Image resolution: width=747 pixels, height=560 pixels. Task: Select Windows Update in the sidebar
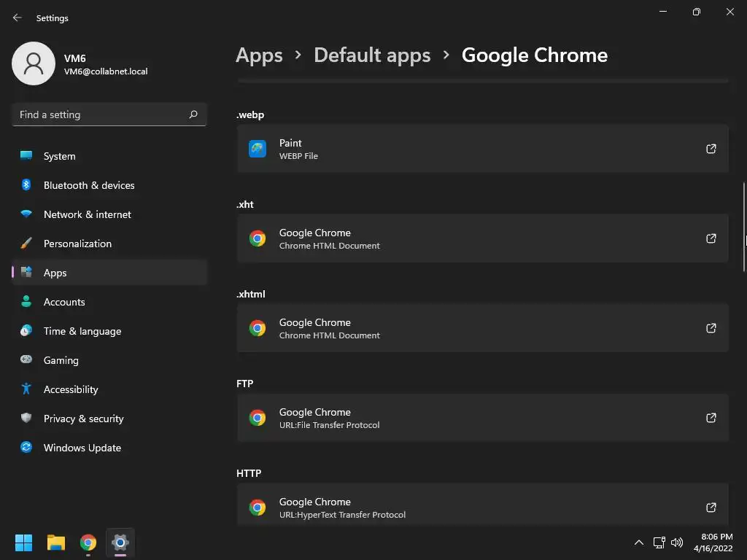[82, 448]
